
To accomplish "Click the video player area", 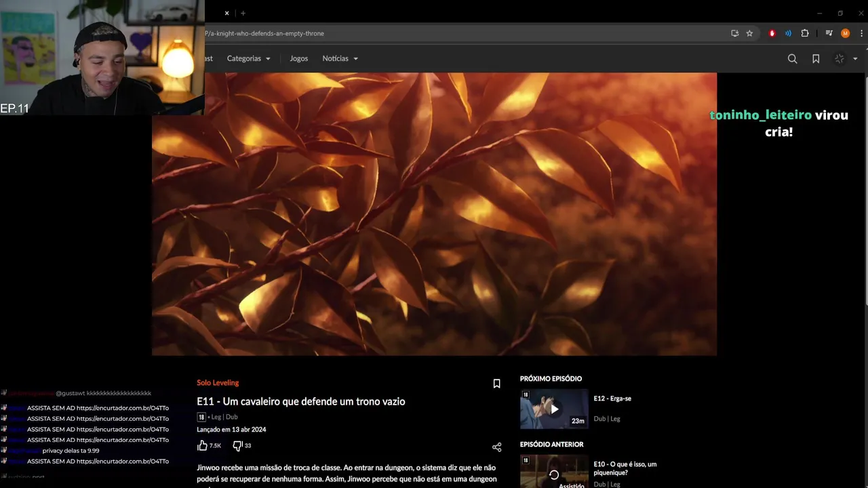I will [x=434, y=214].
